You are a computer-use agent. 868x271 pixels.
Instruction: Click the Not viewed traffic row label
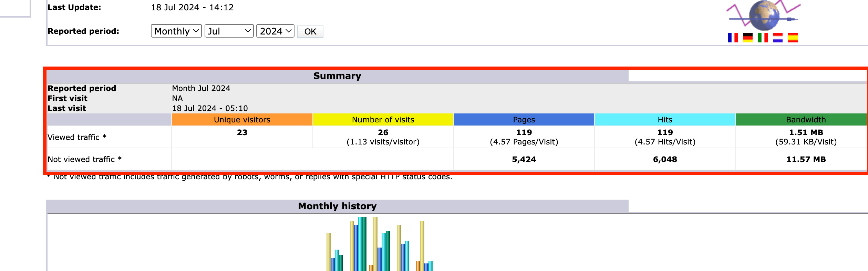pos(85,159)
